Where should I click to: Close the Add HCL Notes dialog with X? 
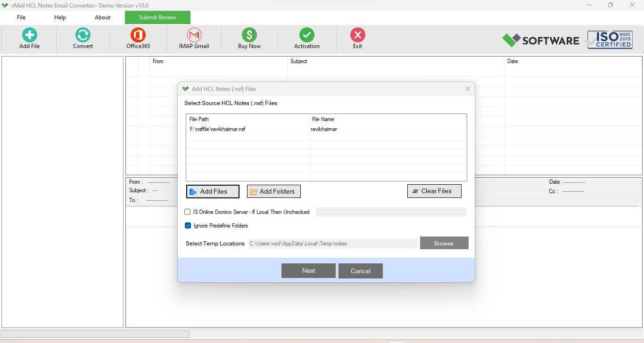click(468, 89)
